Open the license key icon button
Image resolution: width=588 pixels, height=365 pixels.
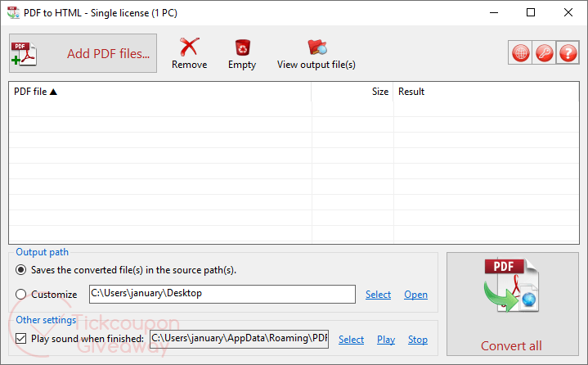[x=544, y=52]
